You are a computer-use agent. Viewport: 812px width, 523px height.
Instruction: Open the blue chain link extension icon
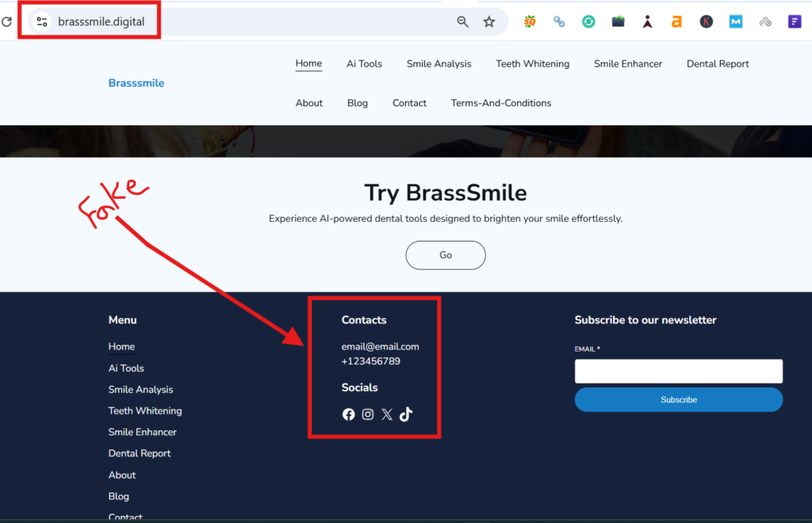(559, 21)
